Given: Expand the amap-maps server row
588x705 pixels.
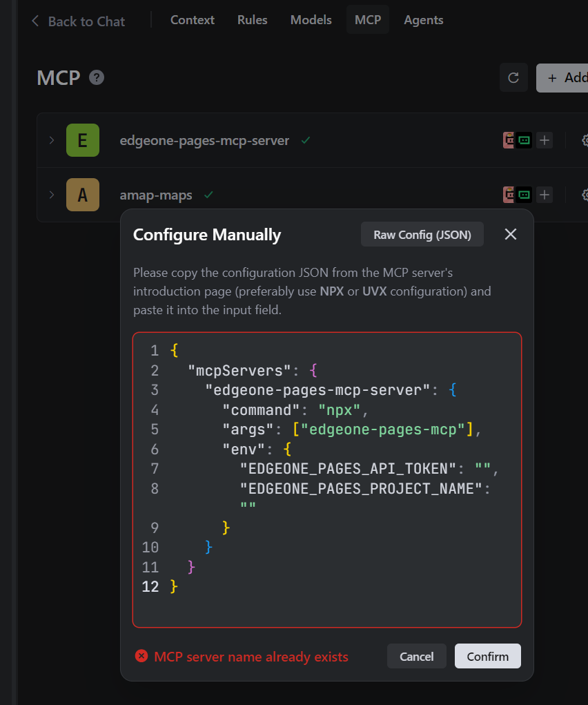Looking at the screenshot, I should tap(52, 195).
